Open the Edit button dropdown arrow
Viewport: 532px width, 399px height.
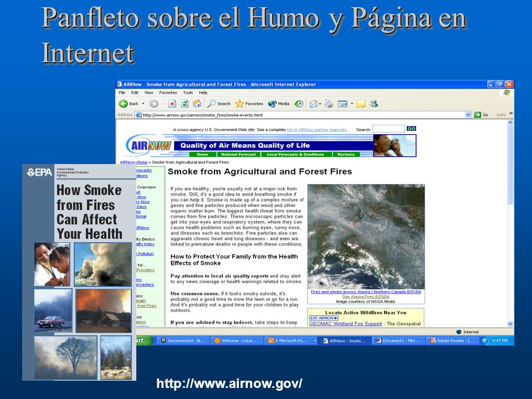tap(352, 104)
